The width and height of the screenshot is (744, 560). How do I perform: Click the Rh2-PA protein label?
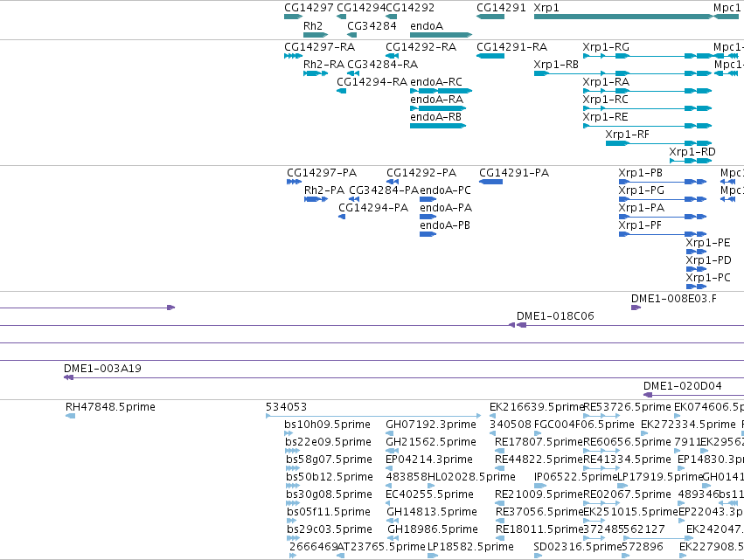pyautogui.click(x=324, y=190)
